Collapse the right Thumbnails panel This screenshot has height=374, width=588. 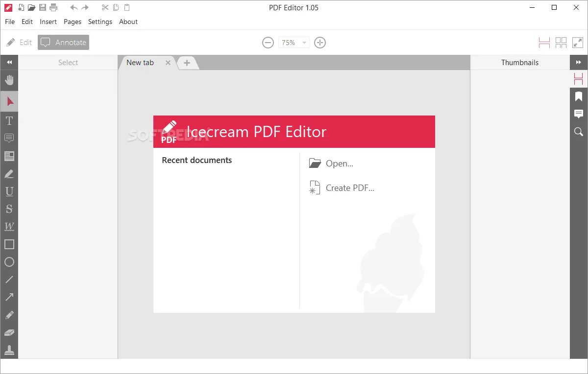tap(579, 62)
